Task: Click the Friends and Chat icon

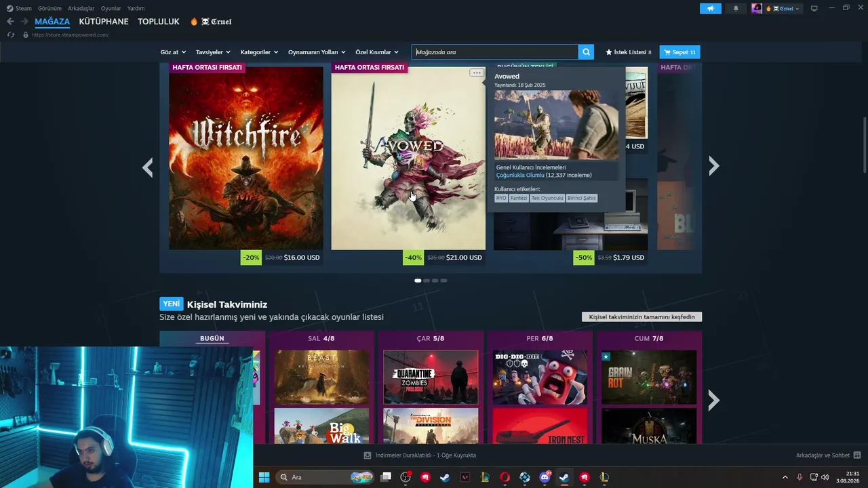Action: tap(857, 455)
